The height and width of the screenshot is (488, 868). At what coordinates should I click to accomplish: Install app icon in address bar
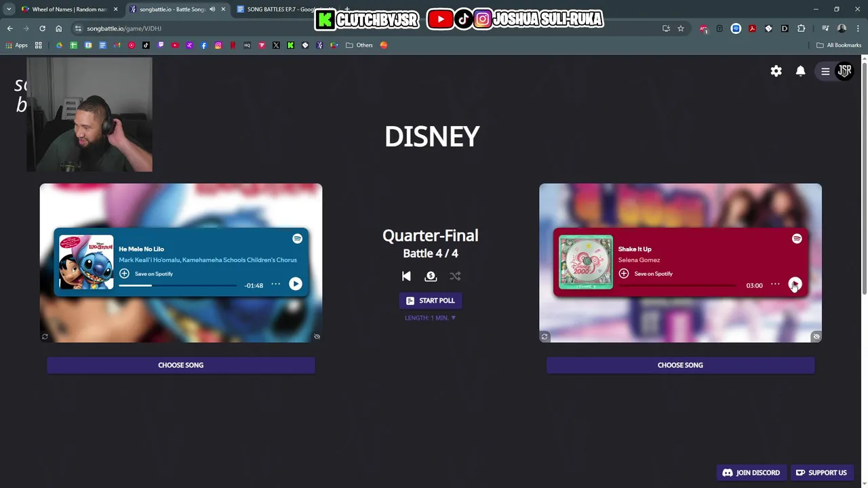coord(666,28)
